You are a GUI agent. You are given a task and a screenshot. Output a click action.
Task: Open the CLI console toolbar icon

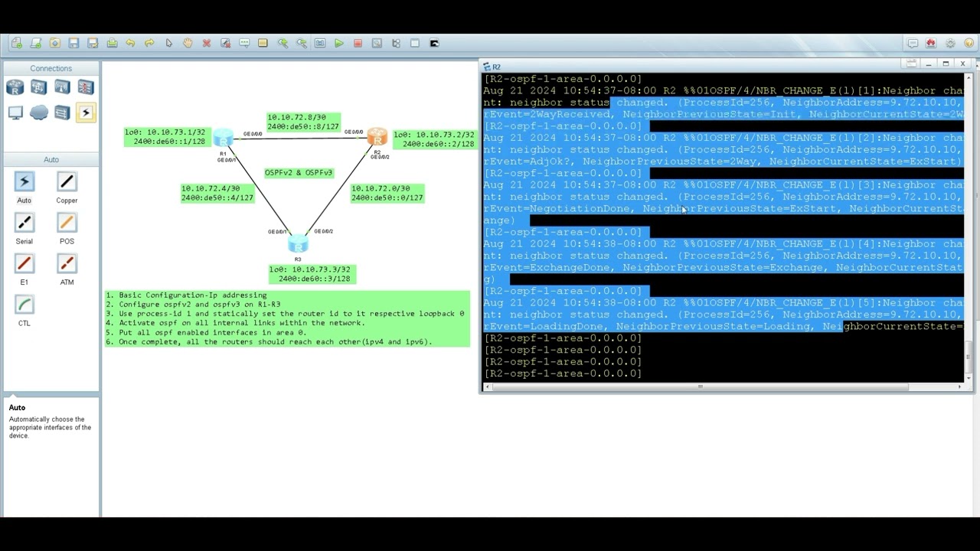pos(434,44)
